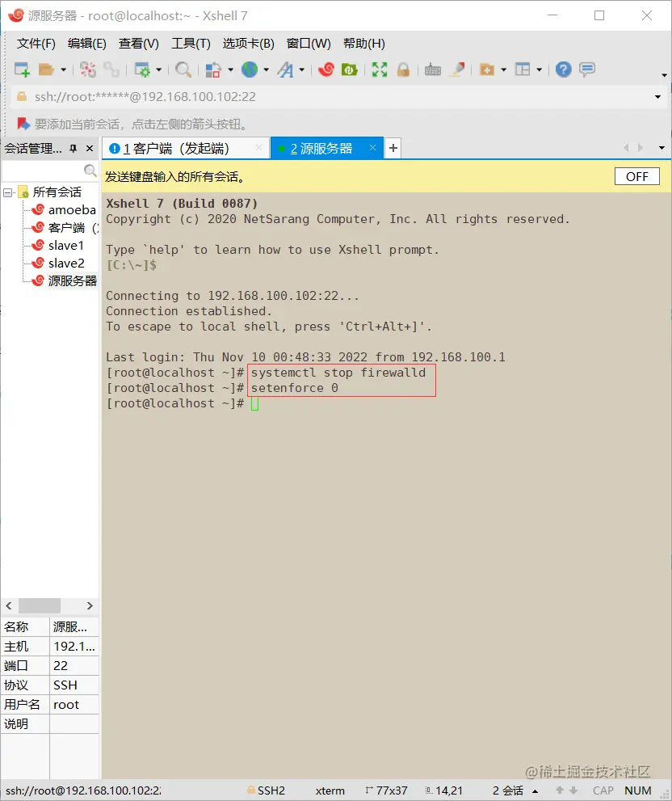
Task: Click the Find magnifier toolbar icon
Action: pyautogui.click(x=183, y=70)
